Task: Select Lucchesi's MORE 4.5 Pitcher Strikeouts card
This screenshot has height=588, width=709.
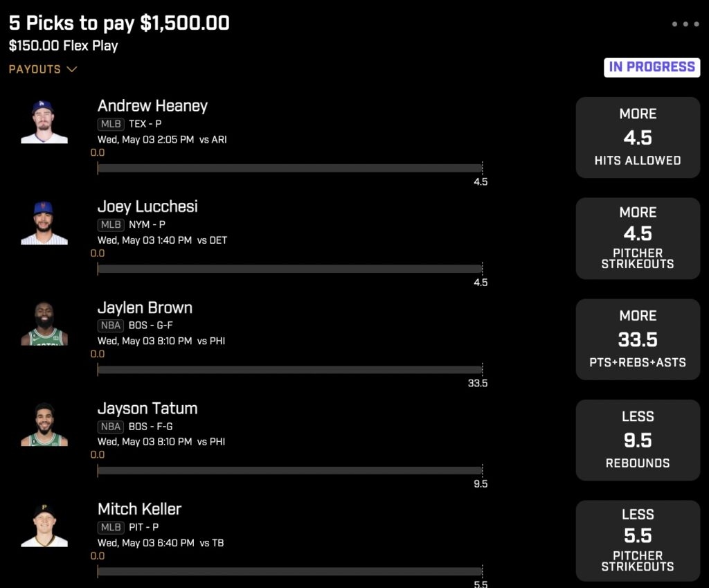Action: [x=638, y=238]
